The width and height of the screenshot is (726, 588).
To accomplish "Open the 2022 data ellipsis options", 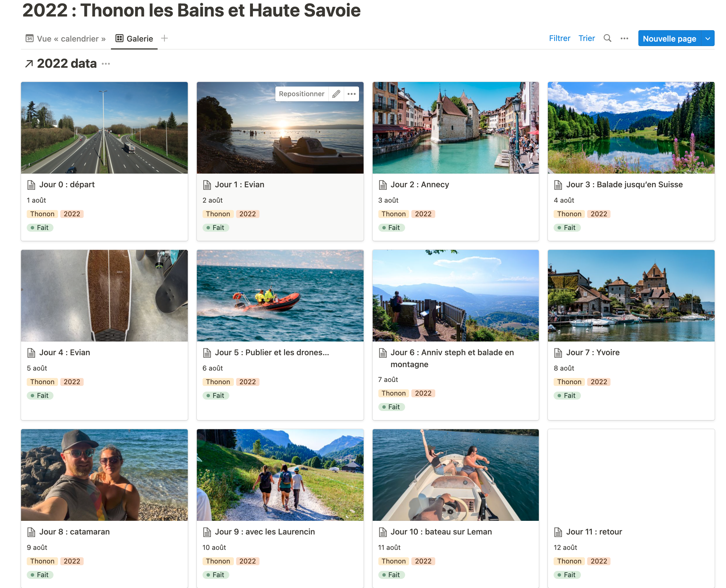I will click(x=106, y=64).
